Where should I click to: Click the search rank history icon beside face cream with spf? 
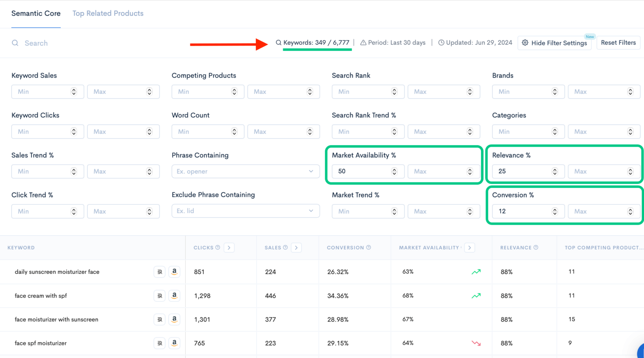[x=159, y=296]
